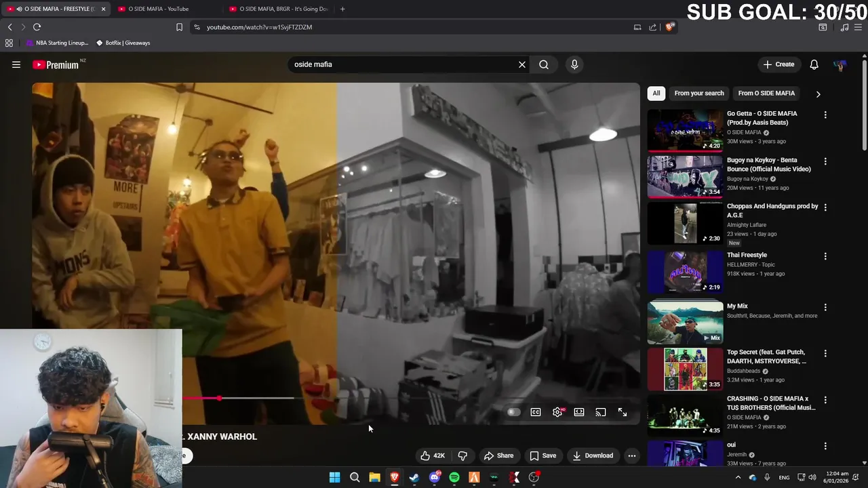Switch player to theater mode
Image resolution: width=868 pixels, height=488 pixels.
(x=579, y=412)
